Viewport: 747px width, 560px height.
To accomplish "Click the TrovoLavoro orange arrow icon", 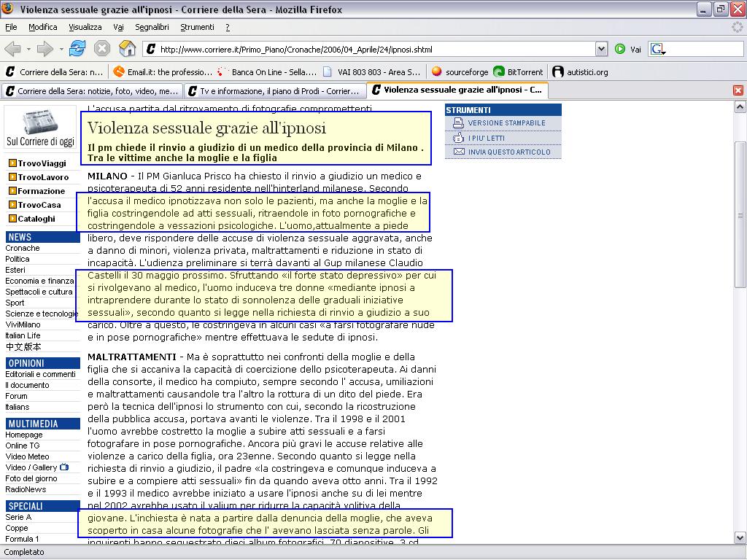I will tap(13, 177).
